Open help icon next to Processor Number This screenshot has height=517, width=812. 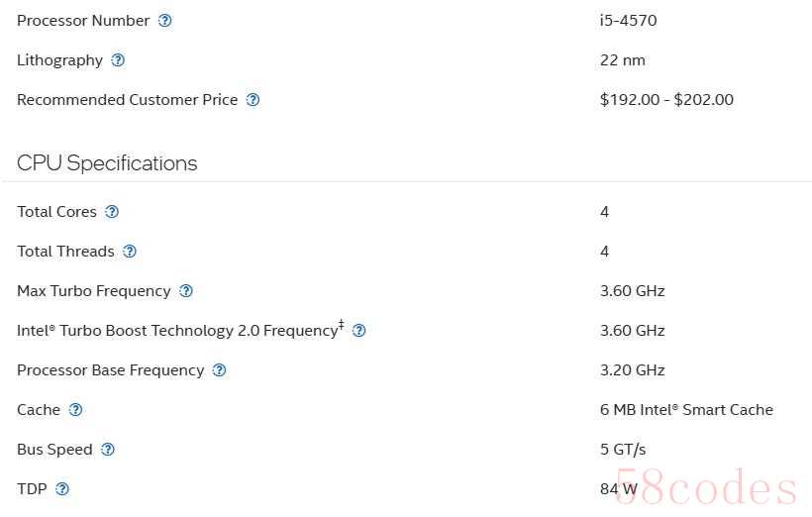(x=164, y=21)
